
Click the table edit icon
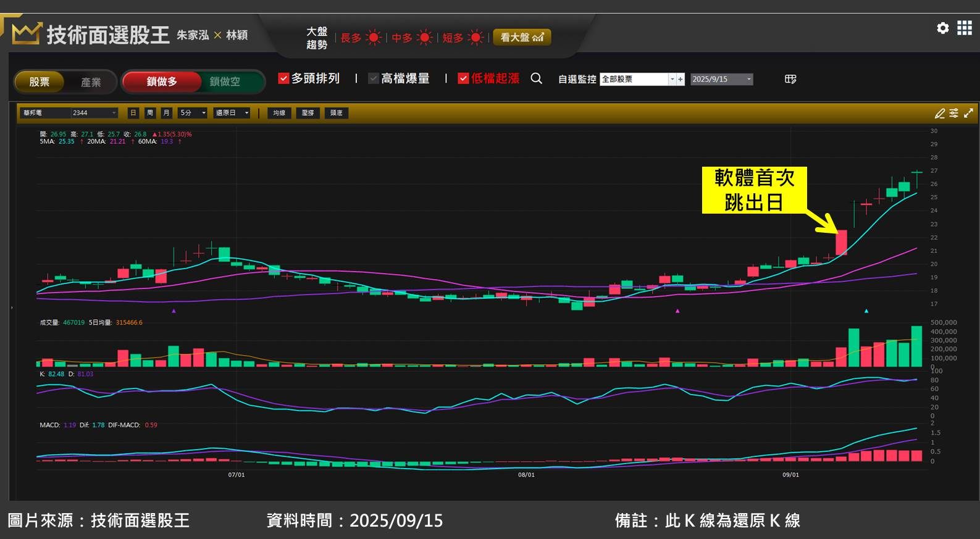pos(790,79)
